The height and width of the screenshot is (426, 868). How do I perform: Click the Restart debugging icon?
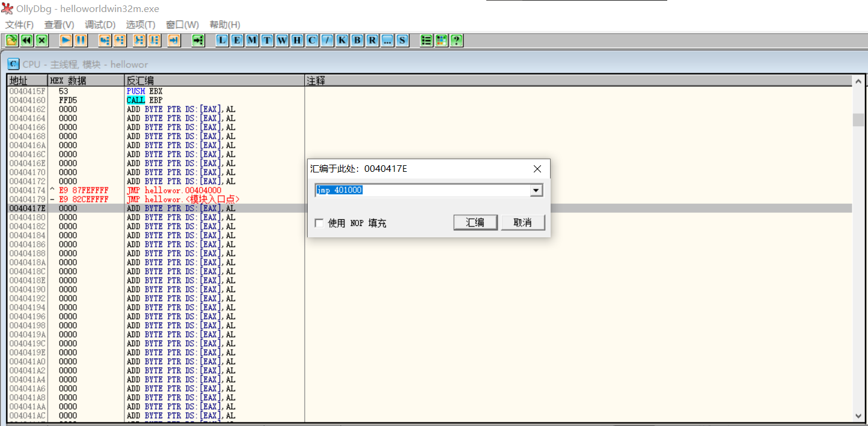click(x=26, y=40)
